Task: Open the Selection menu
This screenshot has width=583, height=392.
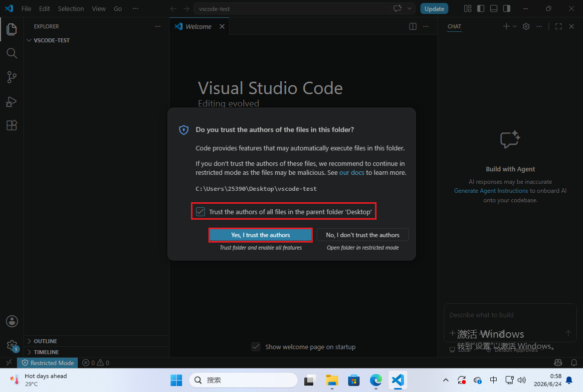Action: (x=71, y=8)
